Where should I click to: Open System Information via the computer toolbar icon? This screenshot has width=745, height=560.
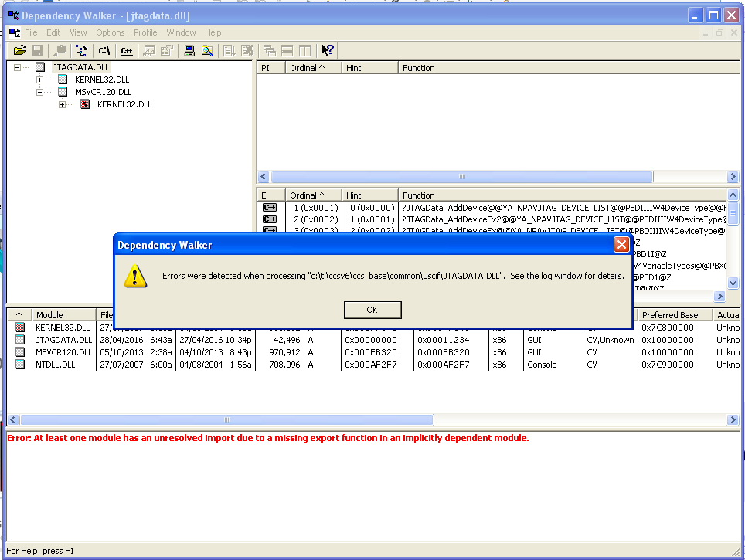pyautogui.click(x=189, y=50)
